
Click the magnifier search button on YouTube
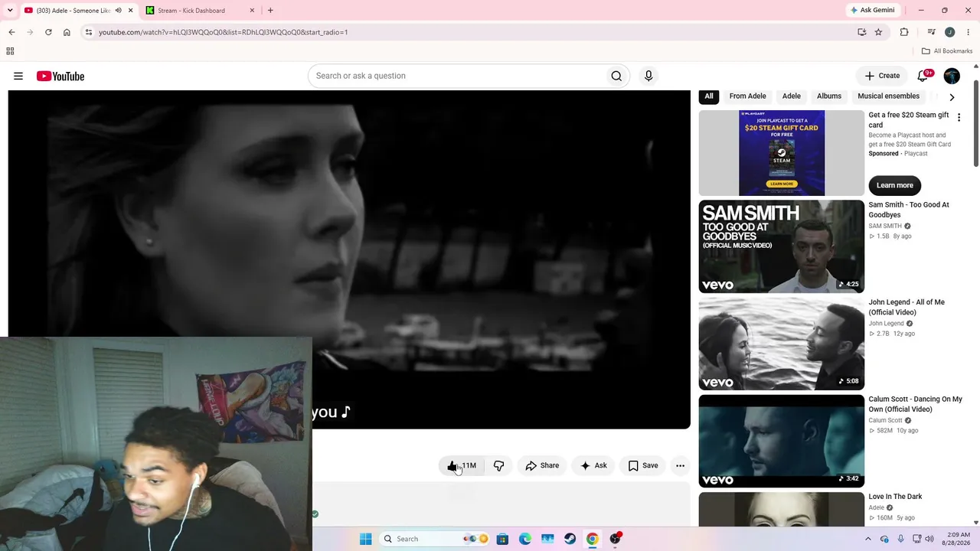pos(616,76)
